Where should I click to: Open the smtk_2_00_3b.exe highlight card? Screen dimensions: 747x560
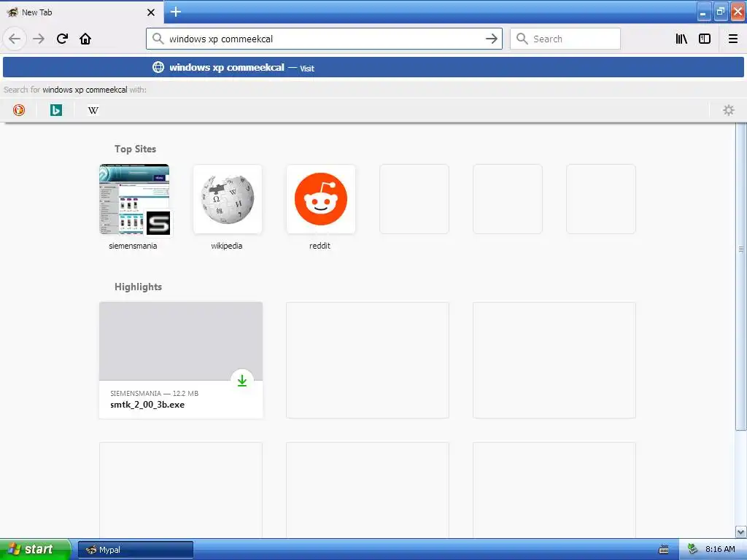[181, 360]
